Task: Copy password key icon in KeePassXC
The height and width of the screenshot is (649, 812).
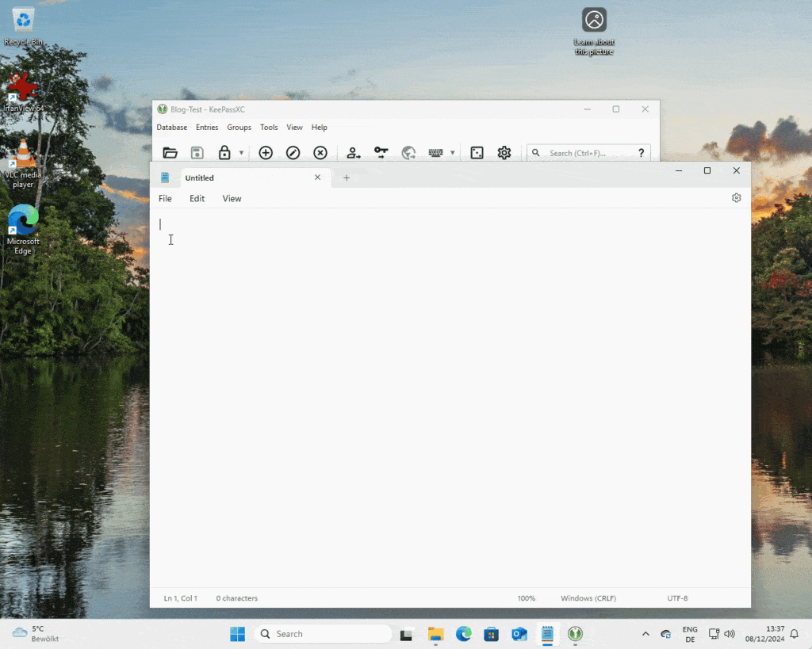Action: [381, 152]
